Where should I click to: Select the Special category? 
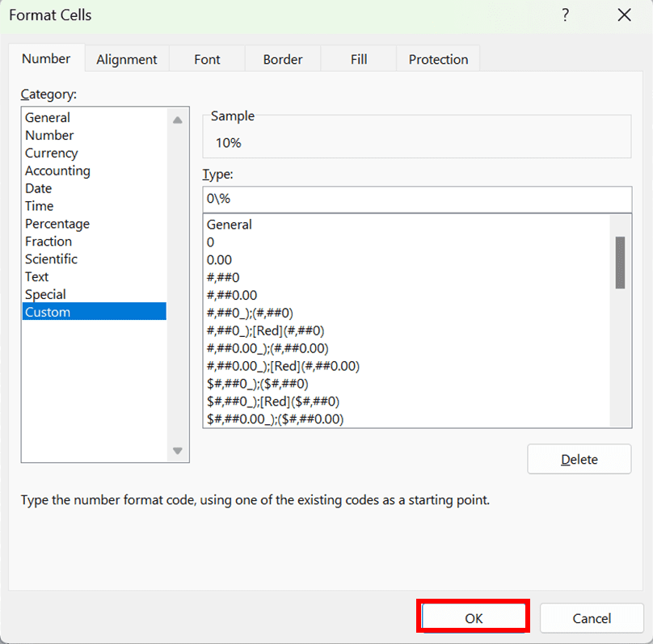[94, 294]
